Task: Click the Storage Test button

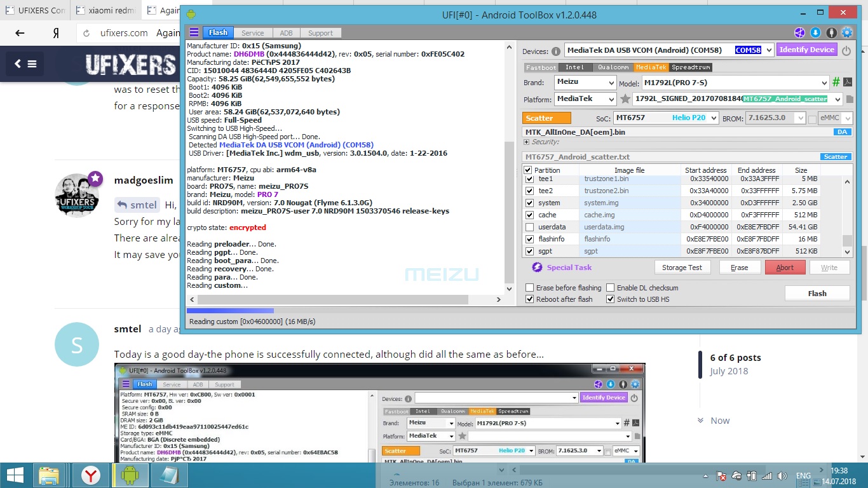Action: tap(682, 268)
